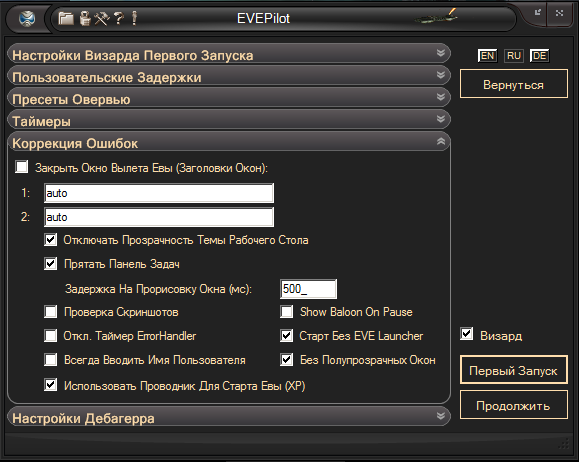Click the Коррекция Ошибок header text

[75, 143]
